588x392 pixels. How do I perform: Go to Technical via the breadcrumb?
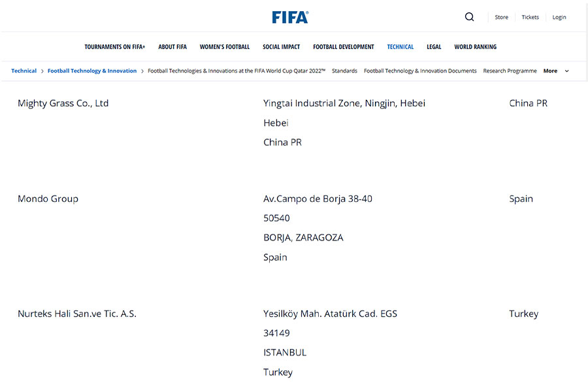click(x=24, y=71)
